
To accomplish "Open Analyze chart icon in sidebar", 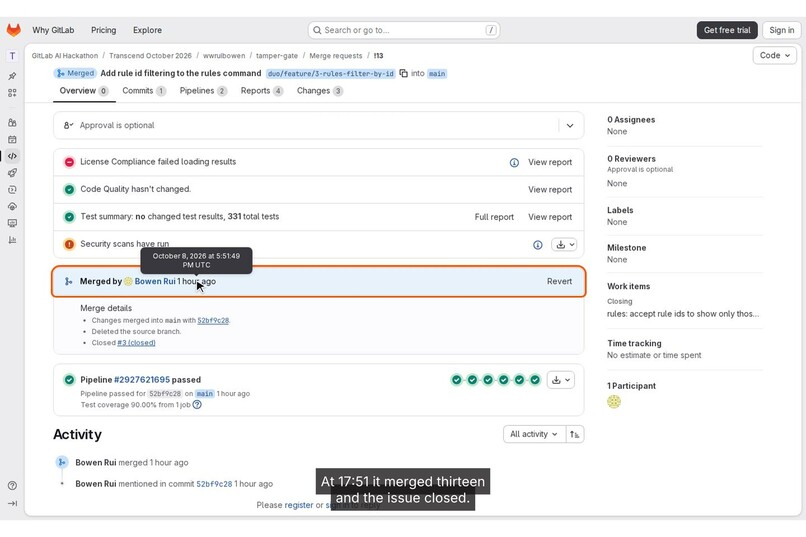I will pyautogui.click(x=12, y=240).
